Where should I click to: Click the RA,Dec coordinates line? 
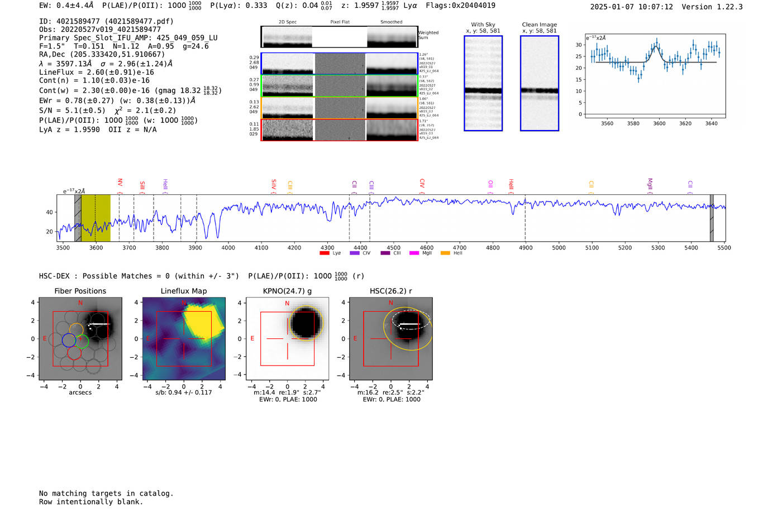(102, 54)
